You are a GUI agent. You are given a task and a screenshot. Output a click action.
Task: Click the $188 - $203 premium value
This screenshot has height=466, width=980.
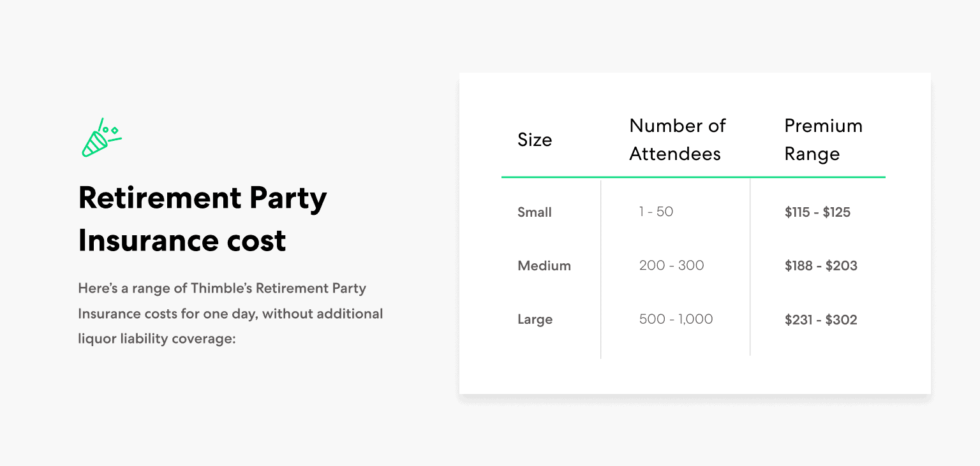tap(820, 266)
